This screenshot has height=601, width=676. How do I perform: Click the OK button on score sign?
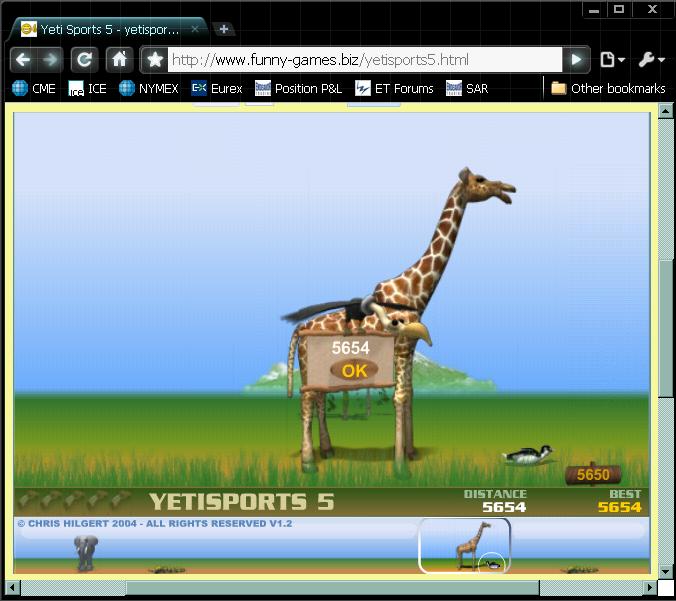pyautogui.click(x=354, y=370)
